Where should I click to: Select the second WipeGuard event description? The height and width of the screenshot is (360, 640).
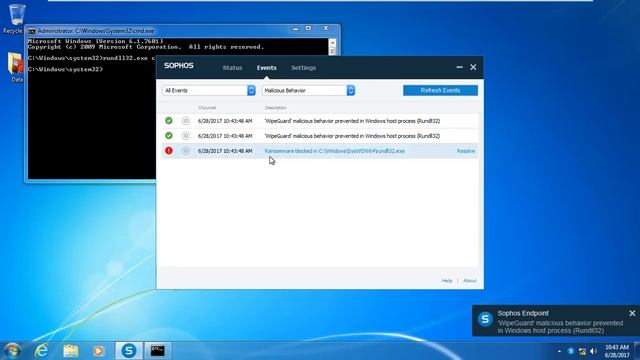coord(352,136)
